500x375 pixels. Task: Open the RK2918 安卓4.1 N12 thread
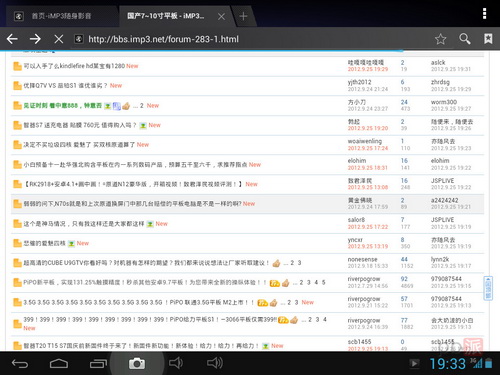(x=133, y=184)
